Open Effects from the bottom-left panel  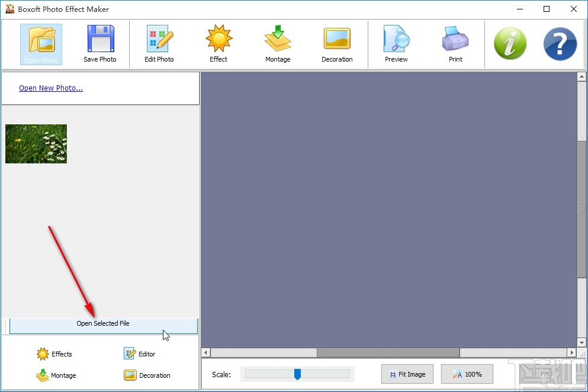54,354
